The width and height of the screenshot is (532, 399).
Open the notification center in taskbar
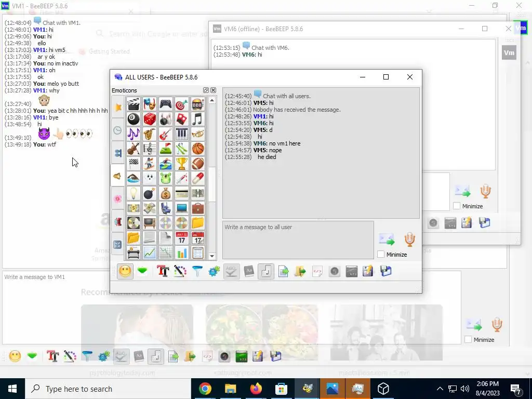(516, 389)
